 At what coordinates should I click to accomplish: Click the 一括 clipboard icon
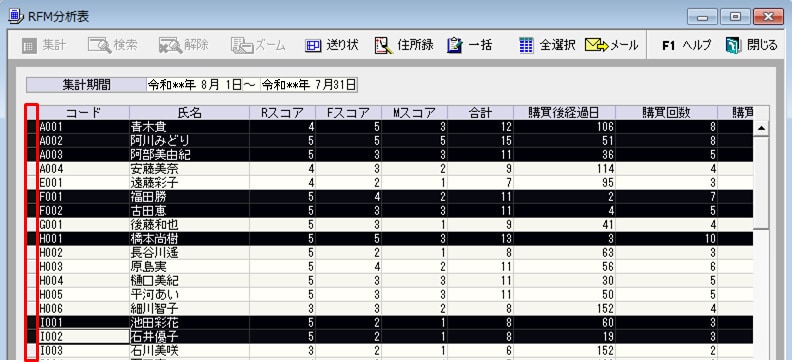[x=455, y=45]
